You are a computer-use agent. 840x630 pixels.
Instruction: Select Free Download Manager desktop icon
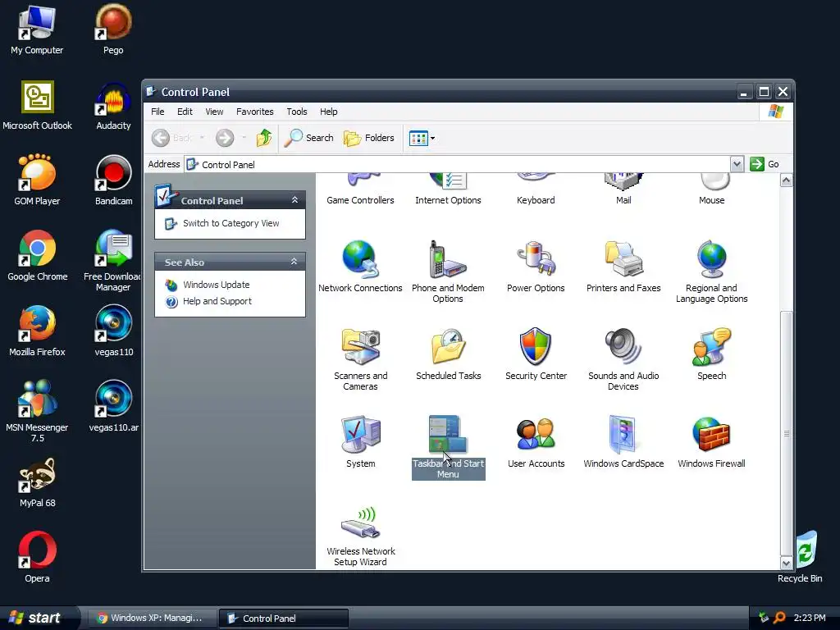coord(113,261)
